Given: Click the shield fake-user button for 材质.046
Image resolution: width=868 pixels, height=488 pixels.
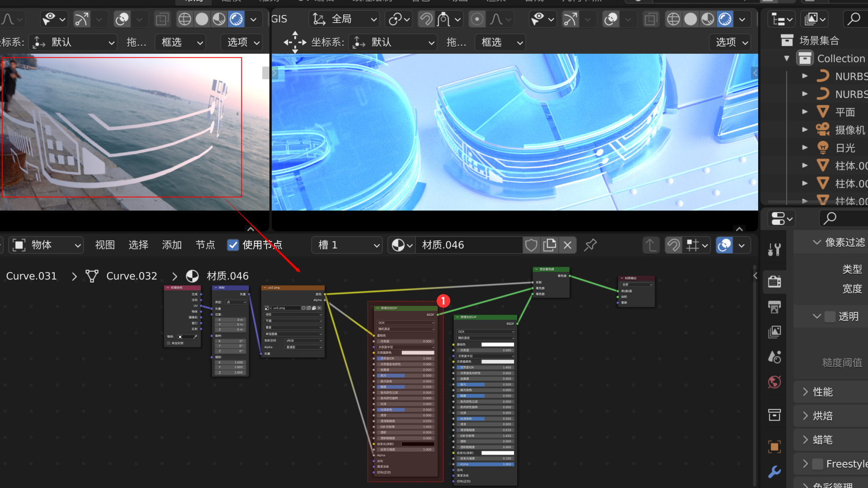Looking at the screenshot, I should (x=531, y=245).
